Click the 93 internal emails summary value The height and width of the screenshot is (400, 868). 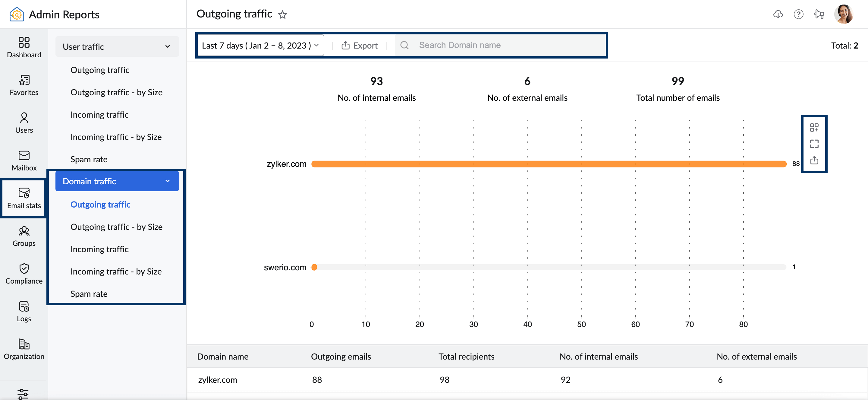pos(376,81)
